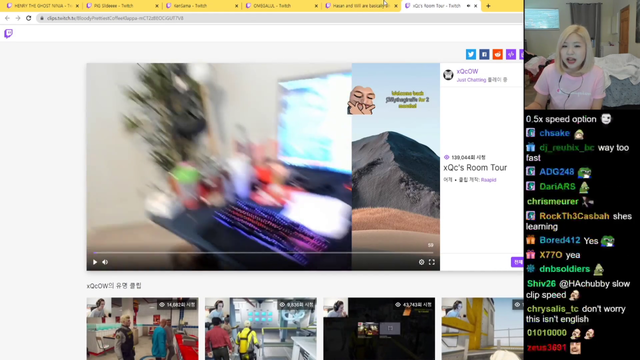
Task: Switch to Hasan and Will tab
Action: pyautogui.click(x=360, y=6)
